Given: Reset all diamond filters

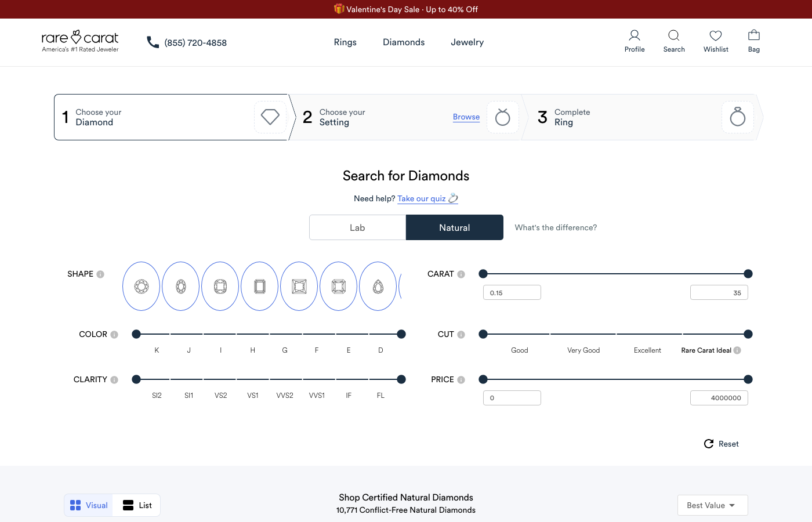Looking at the screenshot, I should [x=722, y=444].
